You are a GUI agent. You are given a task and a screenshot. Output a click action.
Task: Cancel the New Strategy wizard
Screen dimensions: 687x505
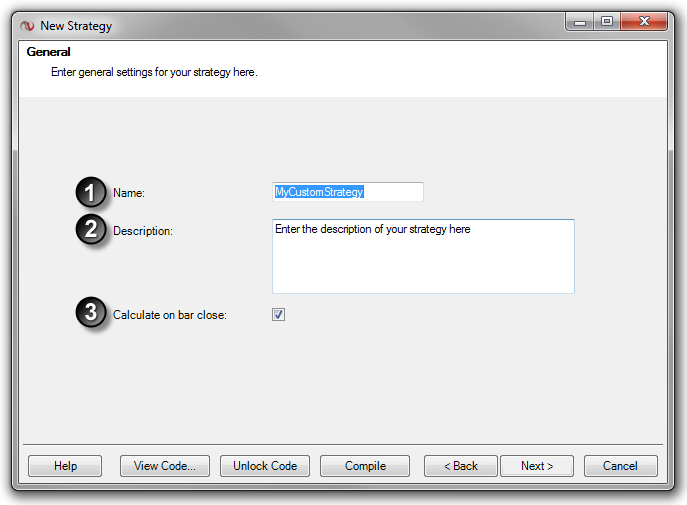coord(620,466)
